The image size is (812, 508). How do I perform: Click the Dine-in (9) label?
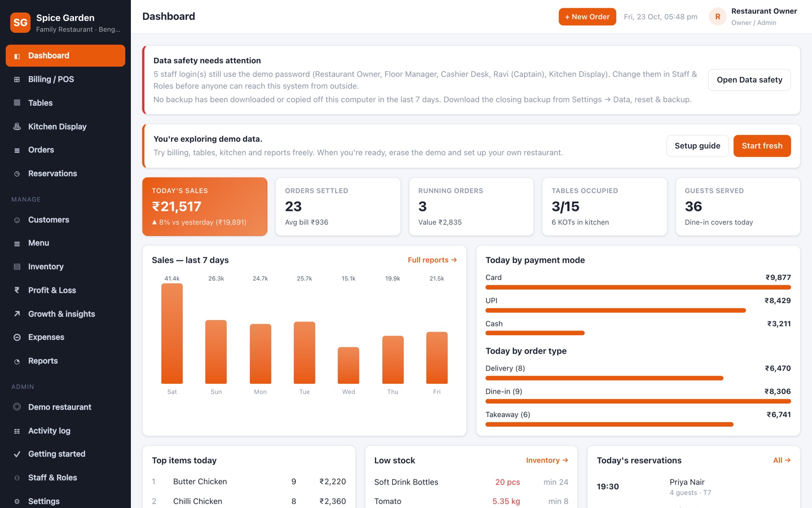[x=504, y=391]
